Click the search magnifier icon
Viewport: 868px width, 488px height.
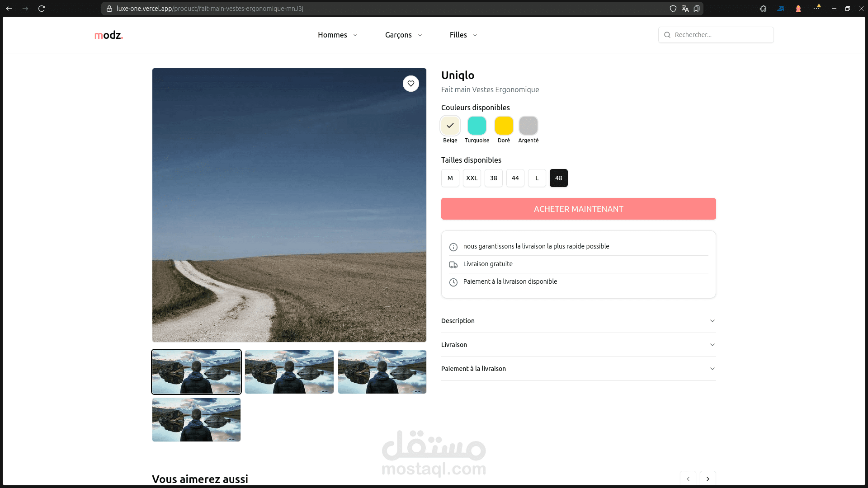(667, 35)
